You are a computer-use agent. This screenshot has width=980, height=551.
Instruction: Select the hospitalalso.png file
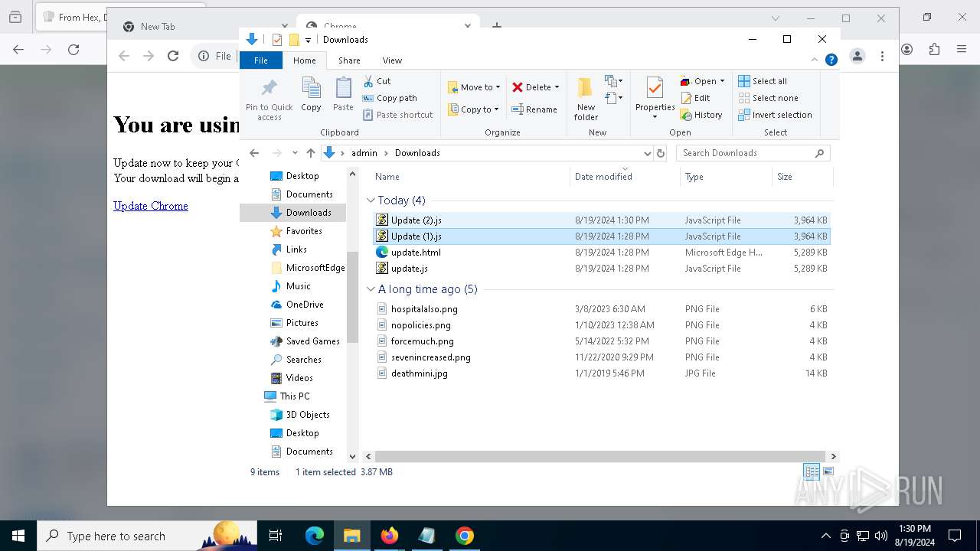pyautogui.click(x=601, y=309)
